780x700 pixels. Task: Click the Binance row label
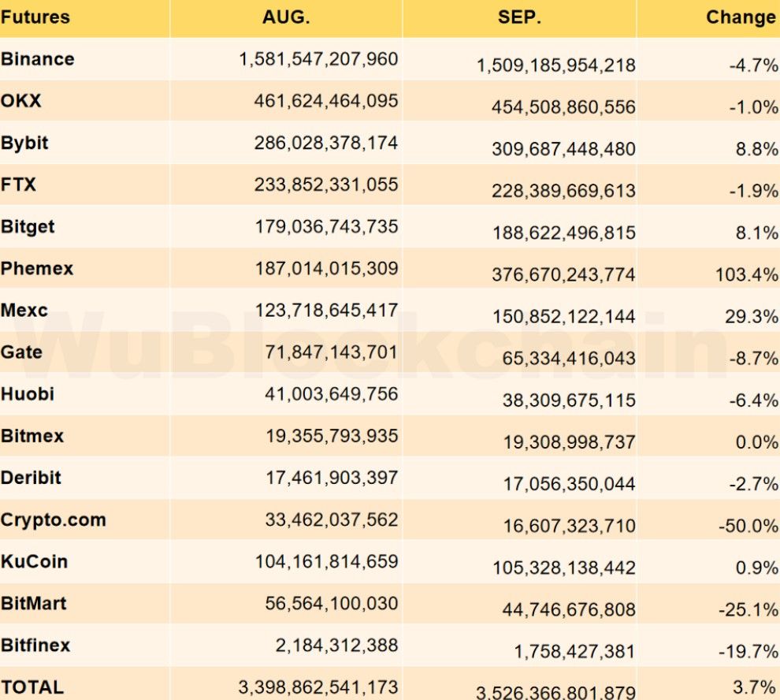coord(38,59)
